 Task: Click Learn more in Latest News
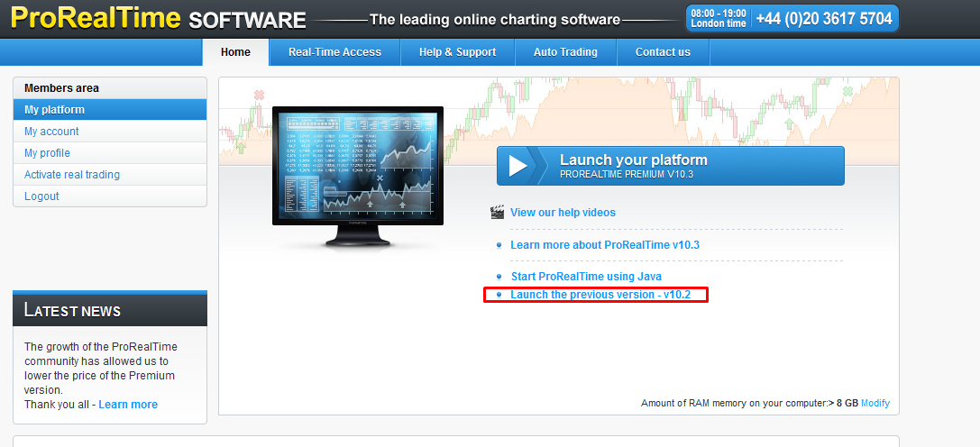[128, 405]
